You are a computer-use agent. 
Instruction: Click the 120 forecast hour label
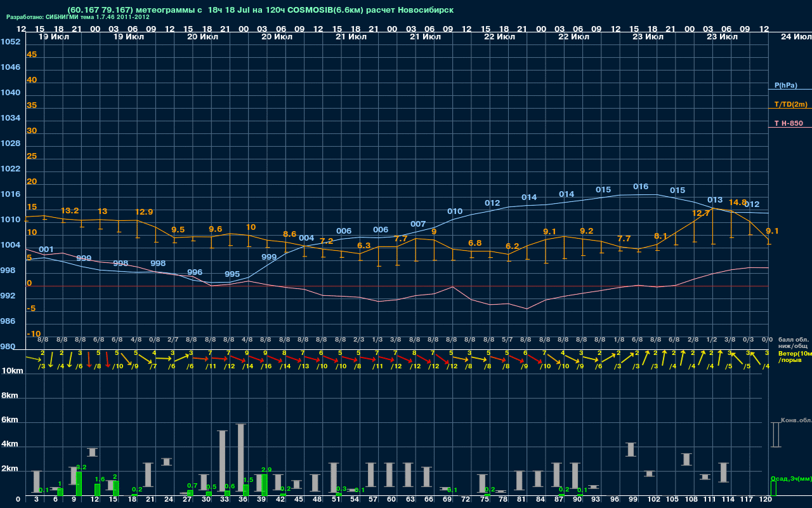pos(766,500)
